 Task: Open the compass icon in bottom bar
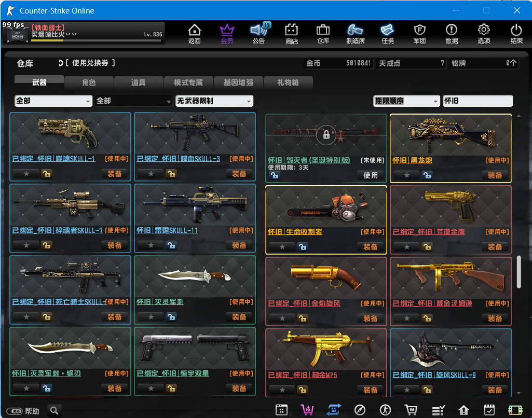point(360,410)
